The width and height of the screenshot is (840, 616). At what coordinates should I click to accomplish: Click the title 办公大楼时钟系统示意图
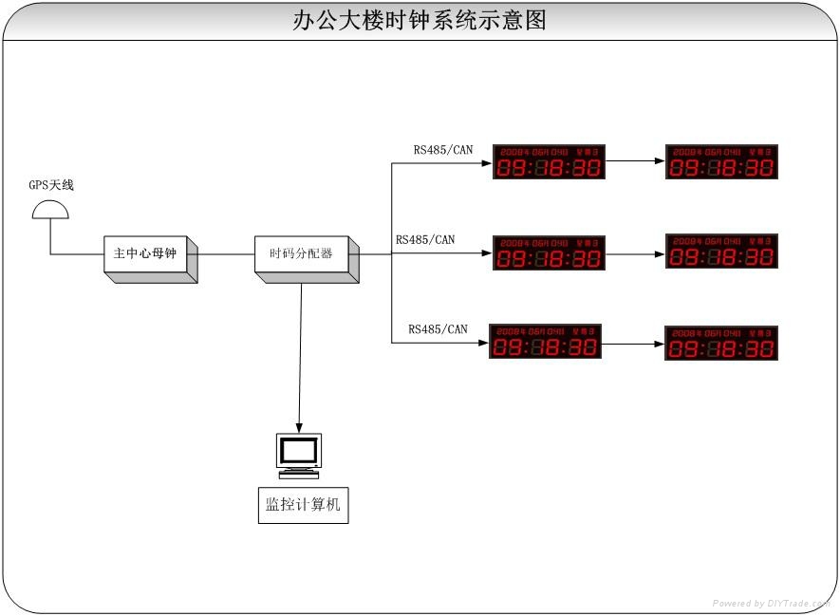420,20
